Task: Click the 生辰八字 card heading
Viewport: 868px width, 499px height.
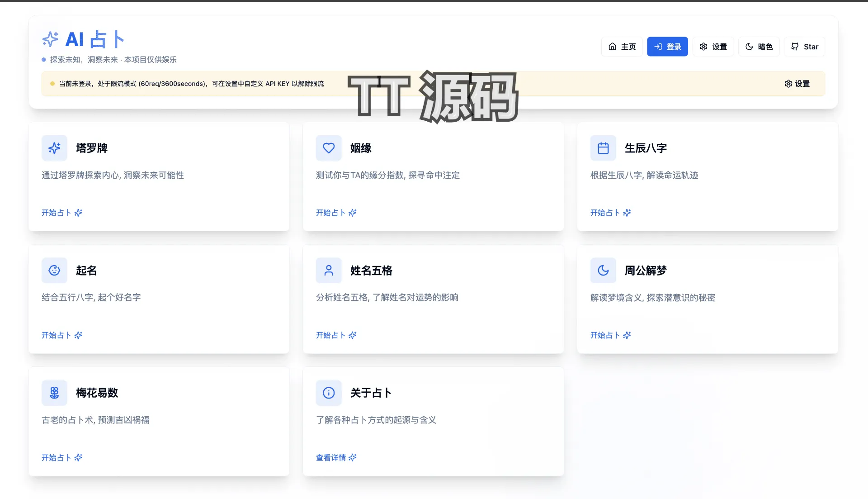Action: coord(646,148)
